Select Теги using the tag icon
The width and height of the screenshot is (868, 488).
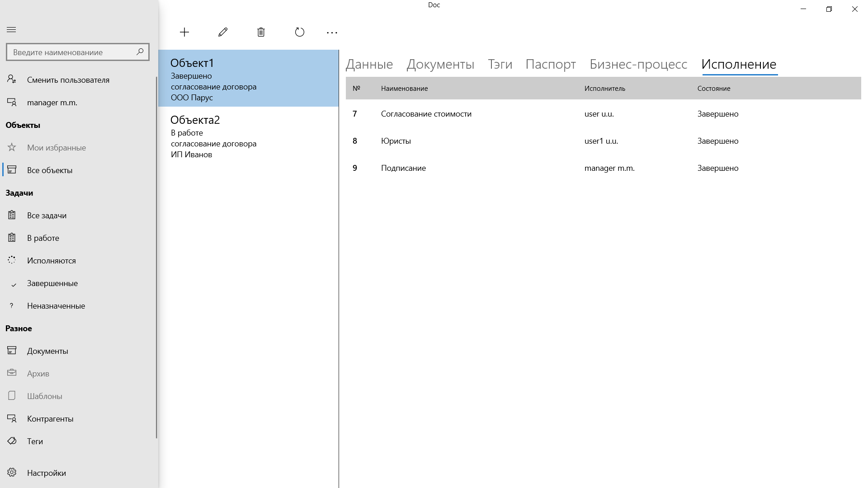coord(12,441)
